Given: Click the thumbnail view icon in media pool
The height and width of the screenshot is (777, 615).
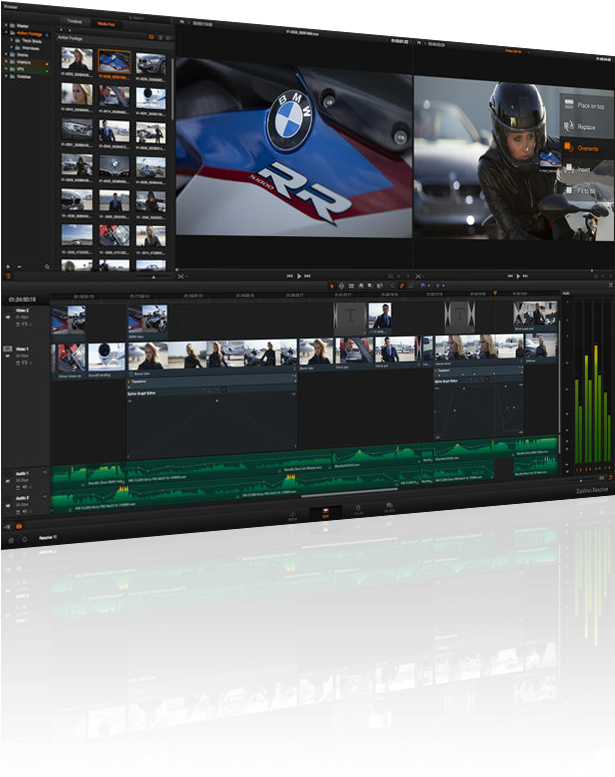Looking at the screenshot, I should tap(151, 37).
